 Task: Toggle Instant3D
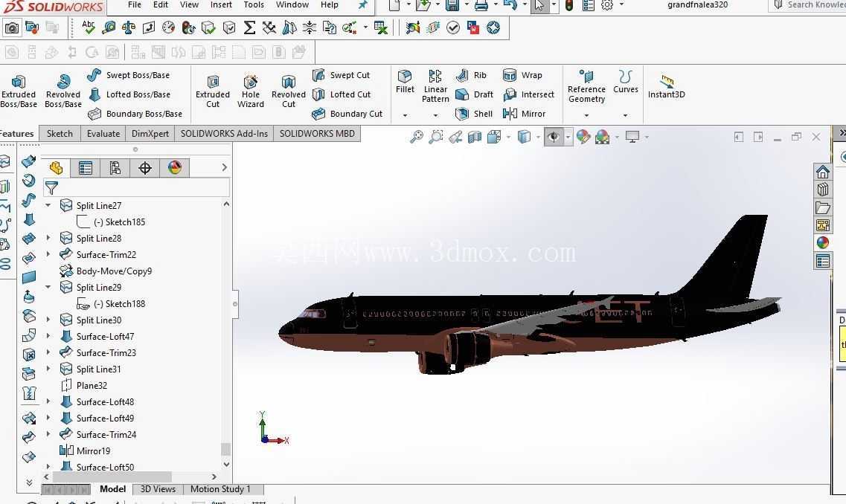click(x=667, y=87)
